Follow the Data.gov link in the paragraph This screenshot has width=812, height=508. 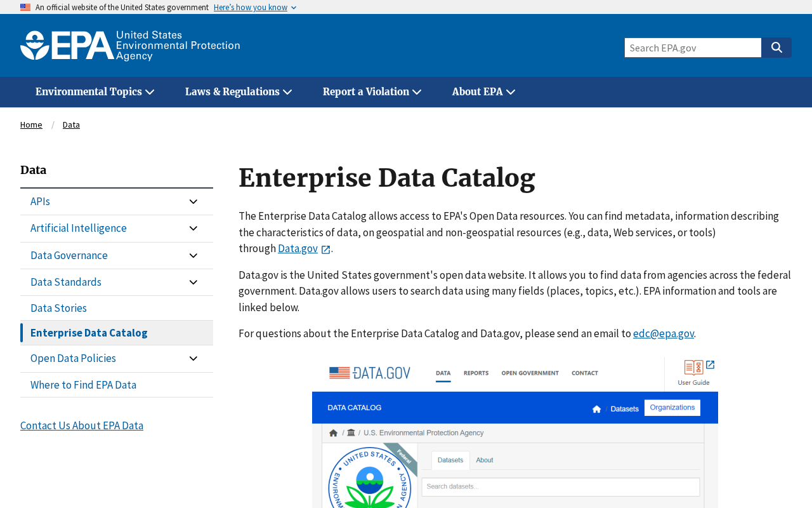pyautogui.click(x=298, y=248)
